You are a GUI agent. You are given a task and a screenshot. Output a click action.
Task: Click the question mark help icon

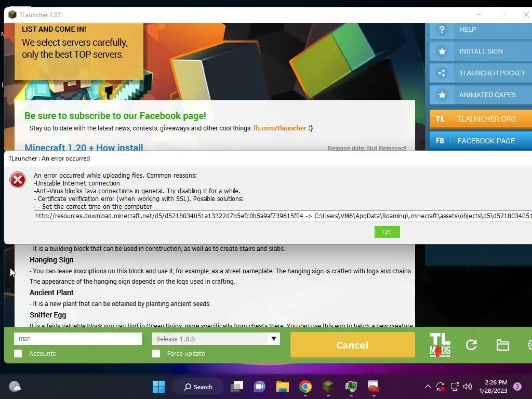(442, 30)
